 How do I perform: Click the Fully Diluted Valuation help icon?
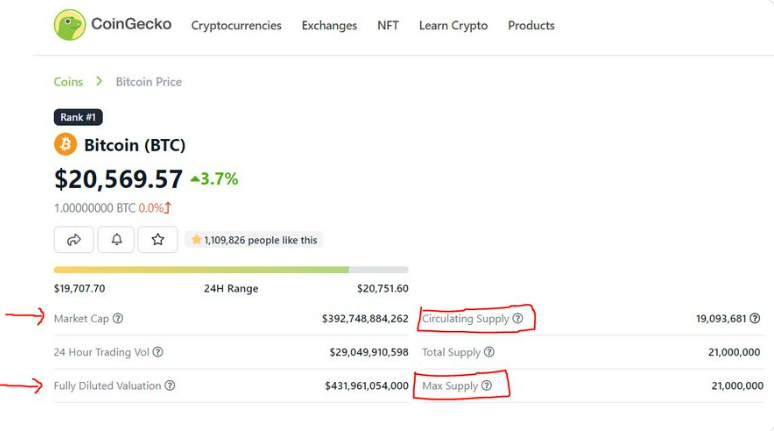[x=170, y=386]
